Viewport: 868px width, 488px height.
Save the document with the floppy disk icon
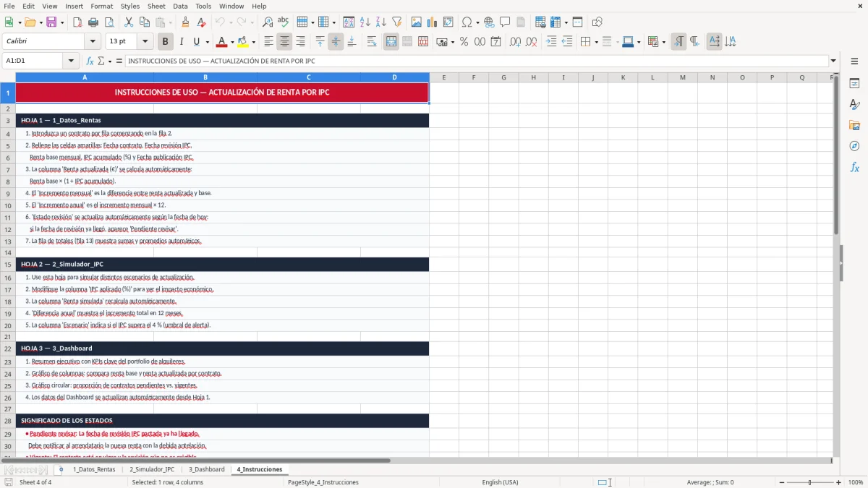[x=51, y=22]
